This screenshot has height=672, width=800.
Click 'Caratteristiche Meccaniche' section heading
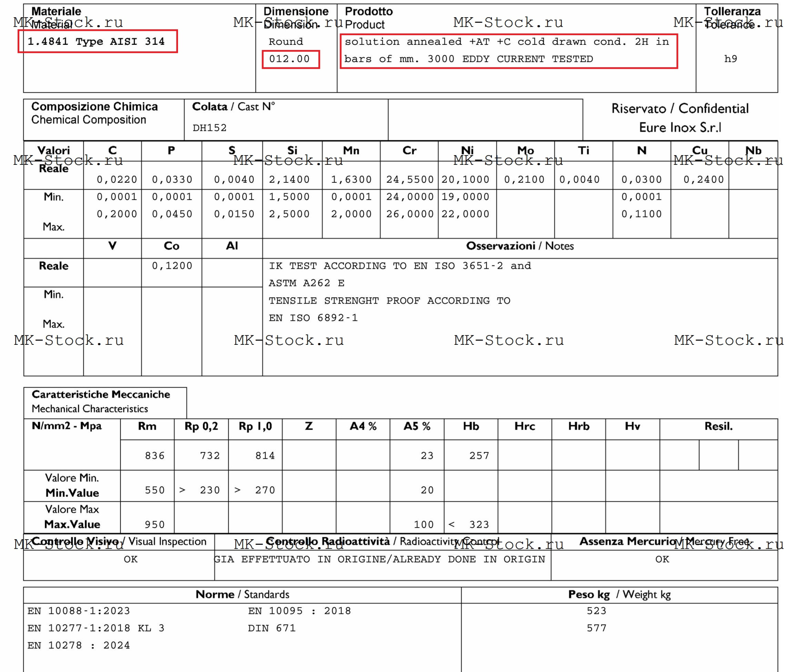pos(101,394)
